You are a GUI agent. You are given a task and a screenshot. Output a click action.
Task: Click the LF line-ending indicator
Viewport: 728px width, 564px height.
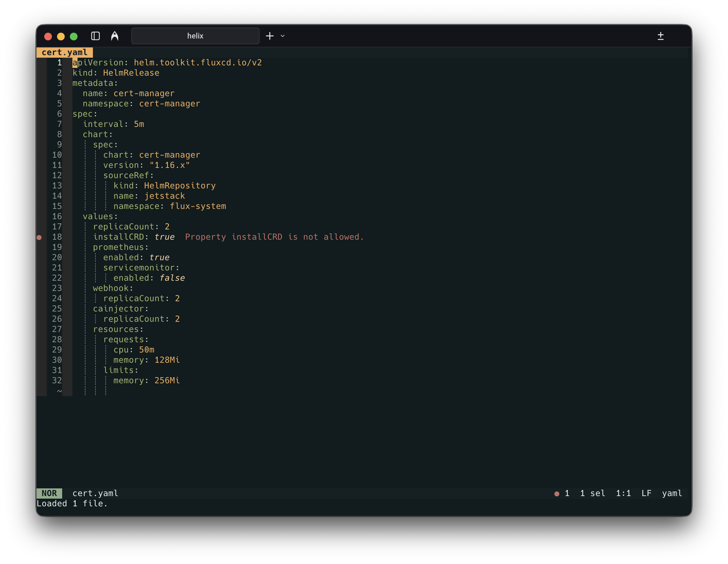click(646, 494)
